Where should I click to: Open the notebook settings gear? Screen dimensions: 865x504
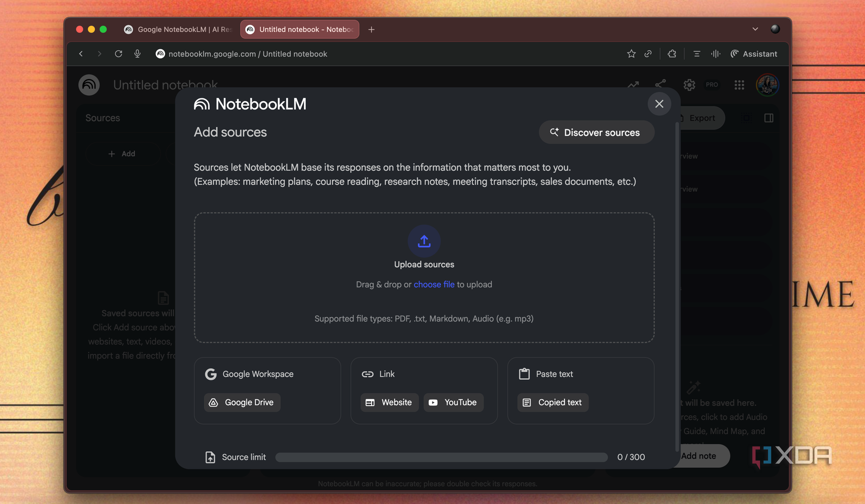[x=689, y=85]
